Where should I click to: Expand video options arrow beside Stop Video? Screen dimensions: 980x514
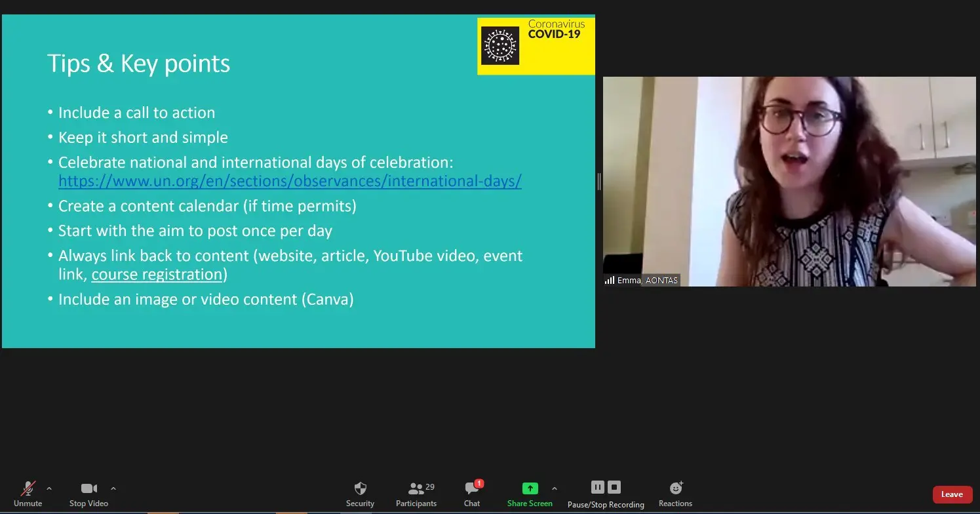click(x=113, y=488)
